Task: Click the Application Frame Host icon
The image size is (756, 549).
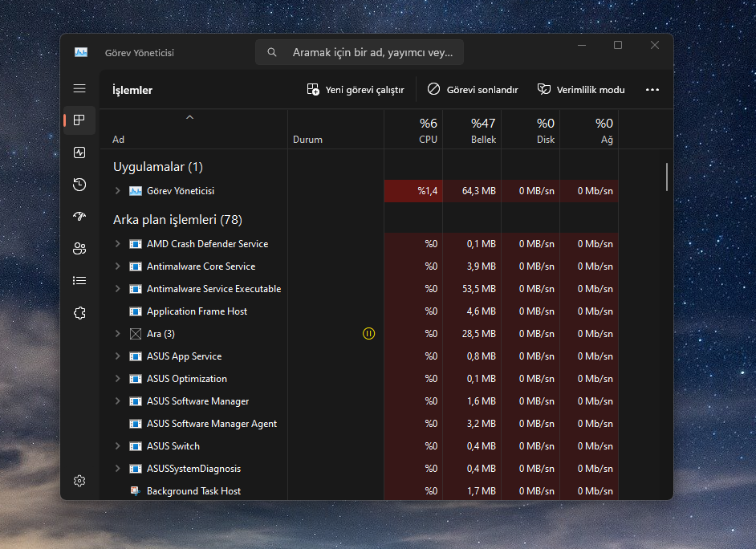Action: pos(136,311)
